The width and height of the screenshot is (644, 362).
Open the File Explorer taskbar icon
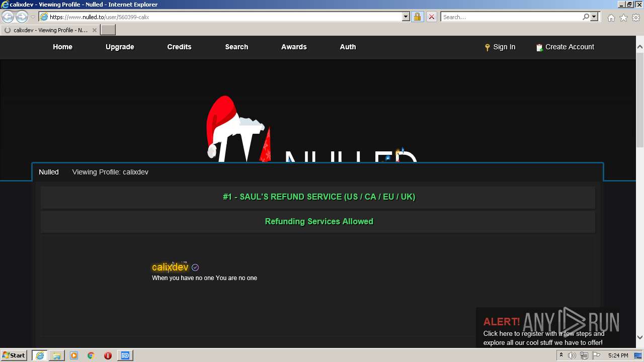click(x=57, y=355)
